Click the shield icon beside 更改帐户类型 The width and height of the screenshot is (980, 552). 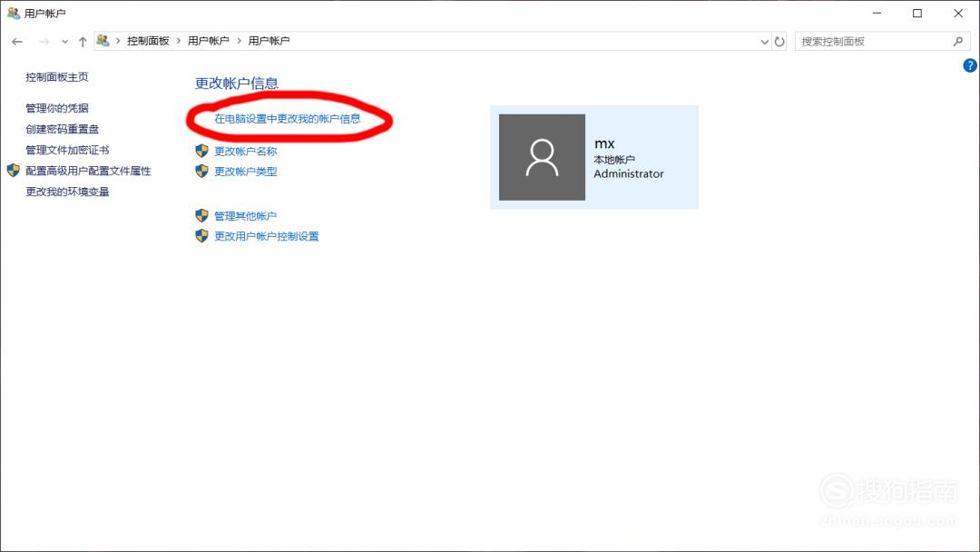coord(201,171)
